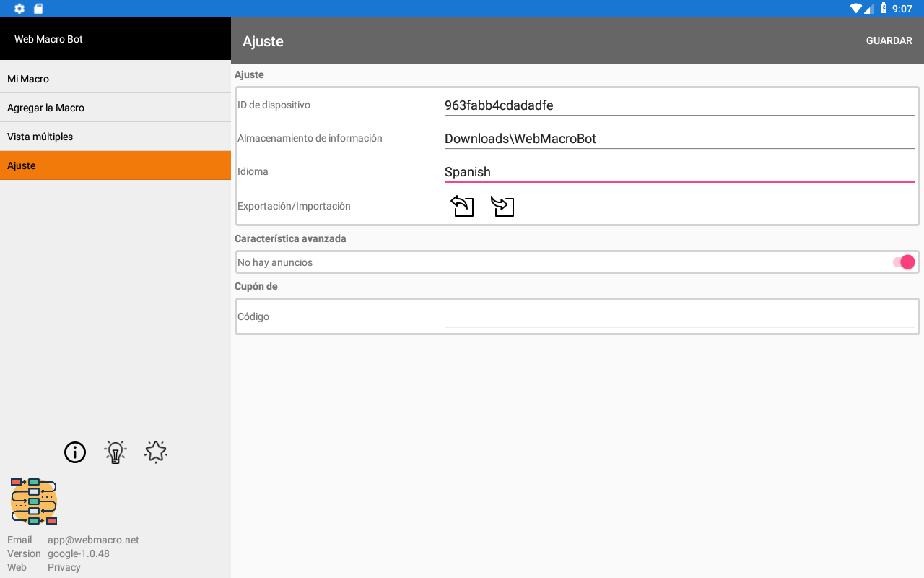Tap the SD card status icon

(x=38, y=9)
